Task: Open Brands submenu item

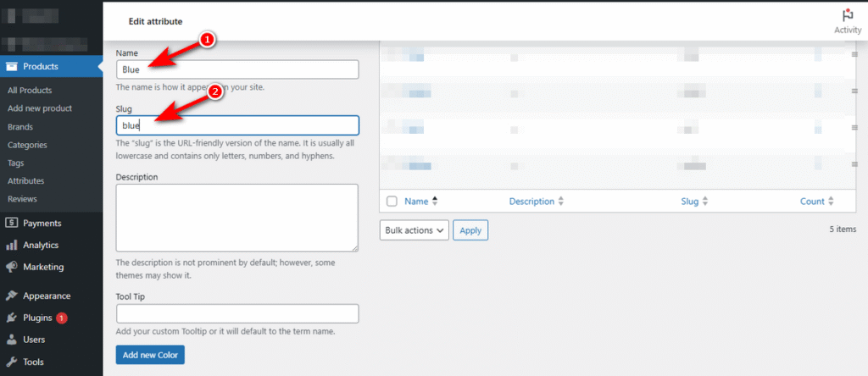Action: 20,127
